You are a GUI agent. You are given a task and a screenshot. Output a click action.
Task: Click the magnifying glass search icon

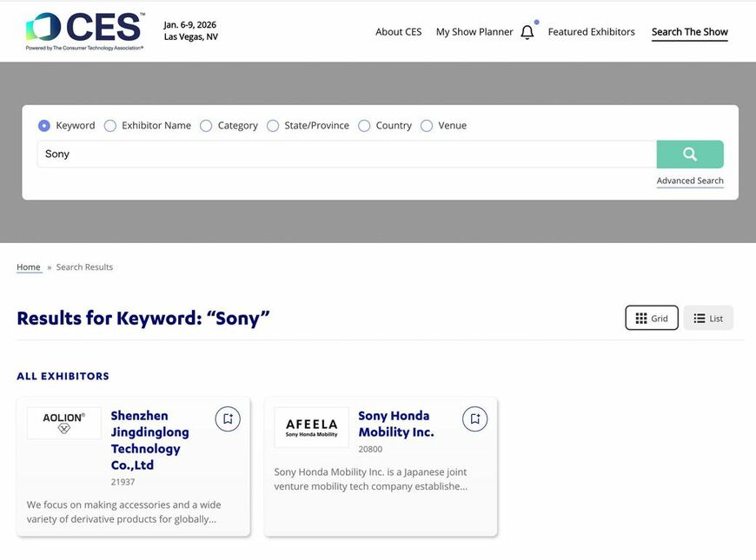click(690, 154)
